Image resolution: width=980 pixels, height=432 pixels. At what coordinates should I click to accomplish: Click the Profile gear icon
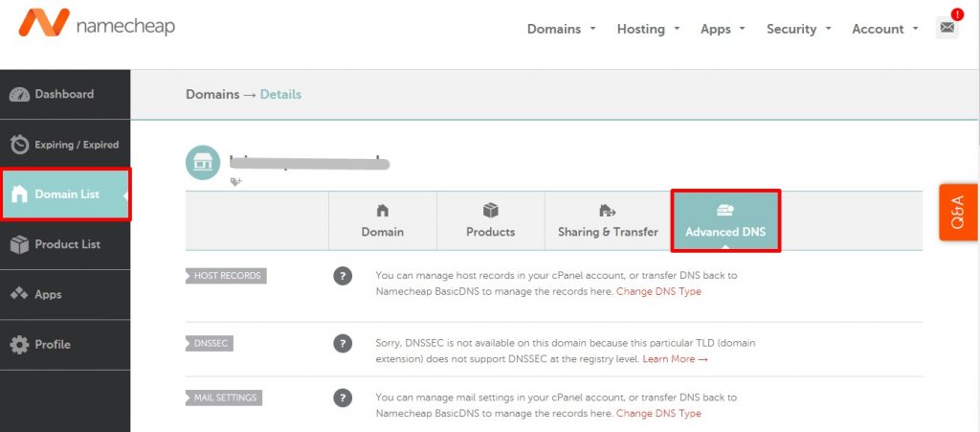point(19,345)
